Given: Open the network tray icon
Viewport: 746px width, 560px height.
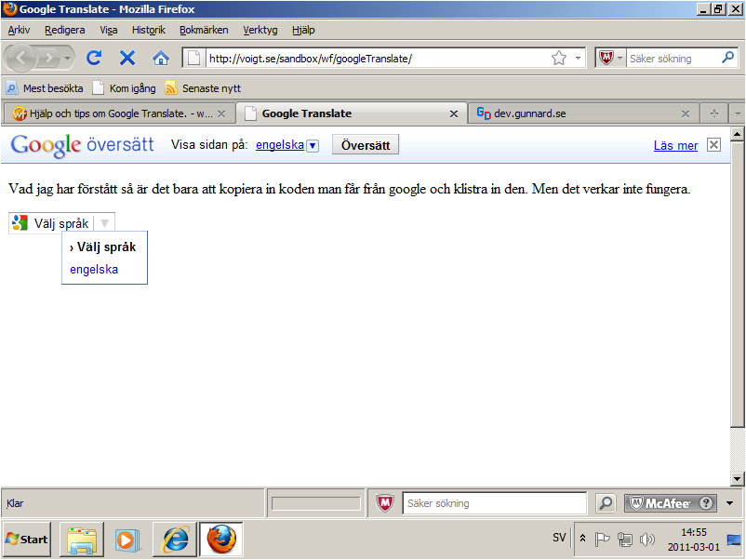Looking at the screenshot, I should coord(625,539).
